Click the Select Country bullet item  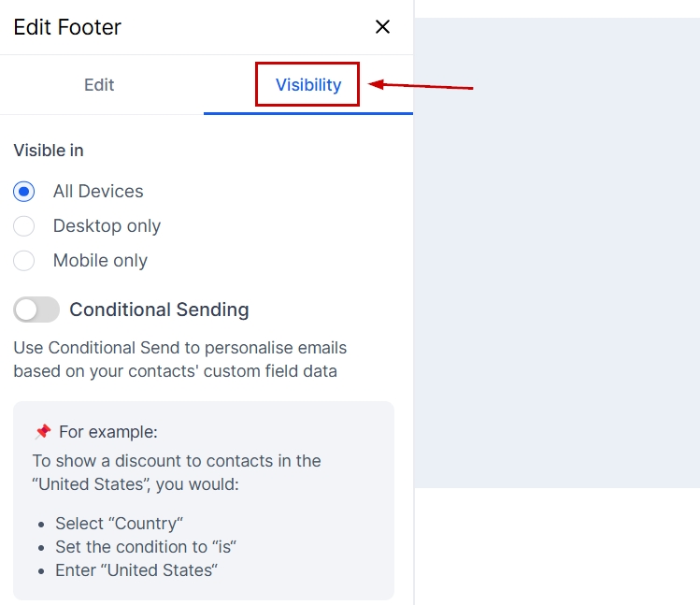pos(120,524)
